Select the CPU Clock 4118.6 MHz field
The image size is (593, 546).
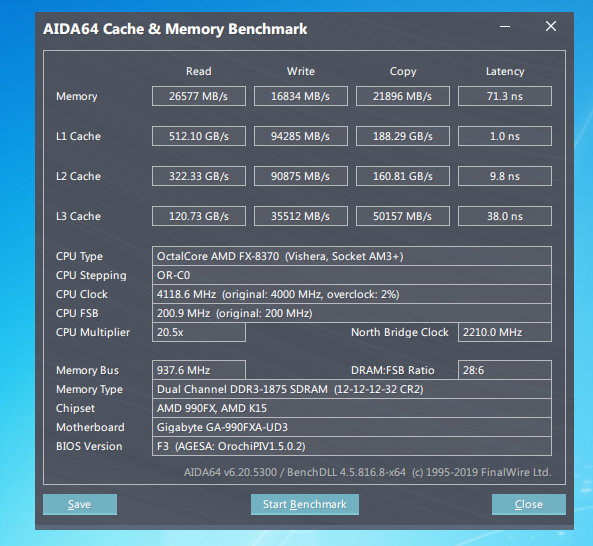click(x=352, y=294)
